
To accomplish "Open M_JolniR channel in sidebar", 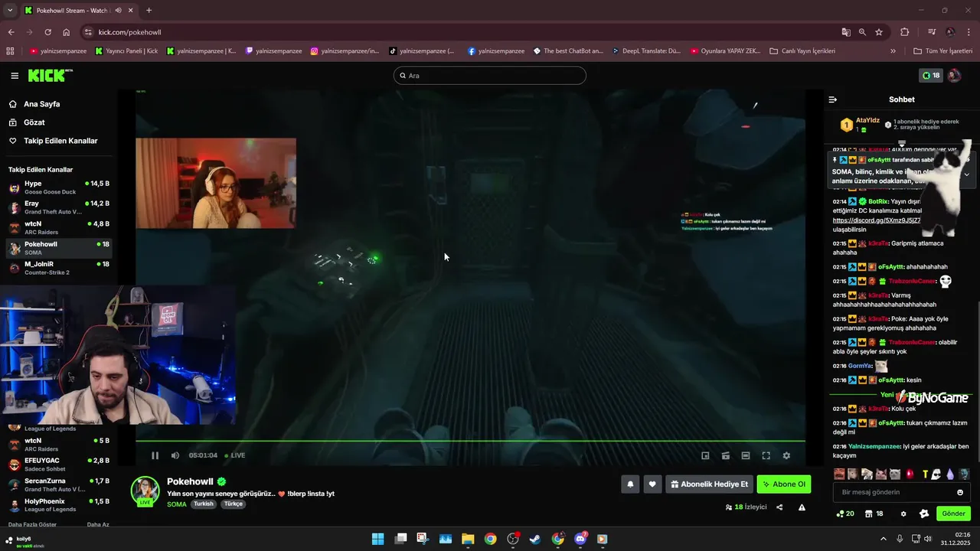I will pyautogui.click(x=59, y=268).
